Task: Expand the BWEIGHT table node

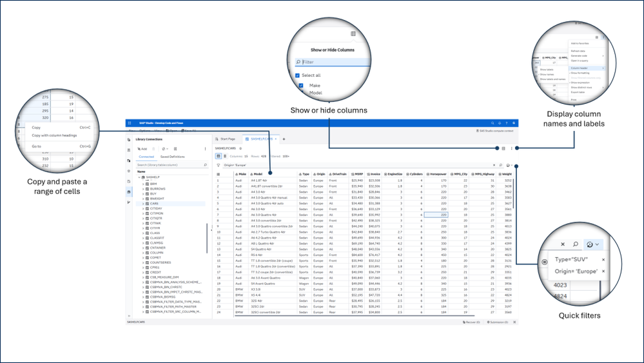Action: tap(143, 199)
